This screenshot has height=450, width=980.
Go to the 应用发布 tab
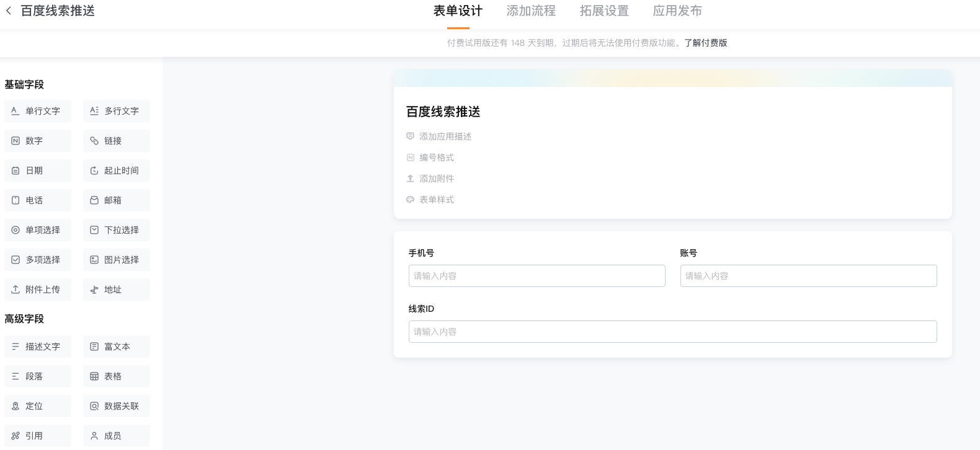point(677,11)
